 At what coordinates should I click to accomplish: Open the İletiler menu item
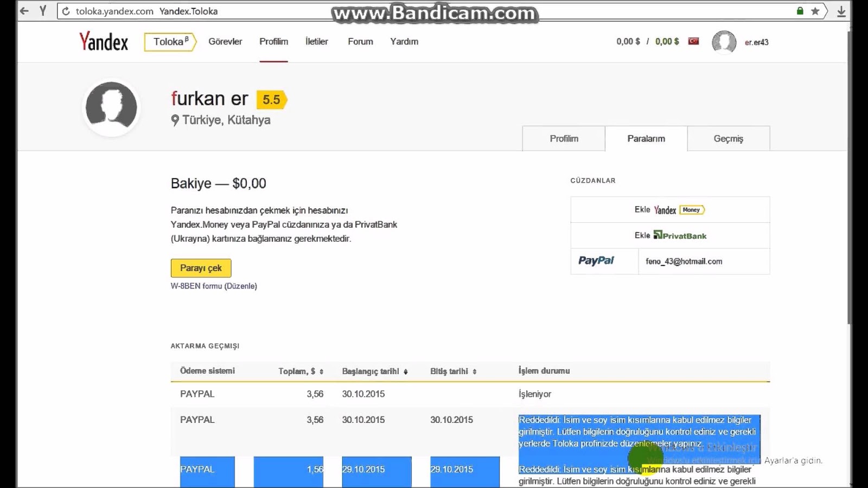pos(316,42)
